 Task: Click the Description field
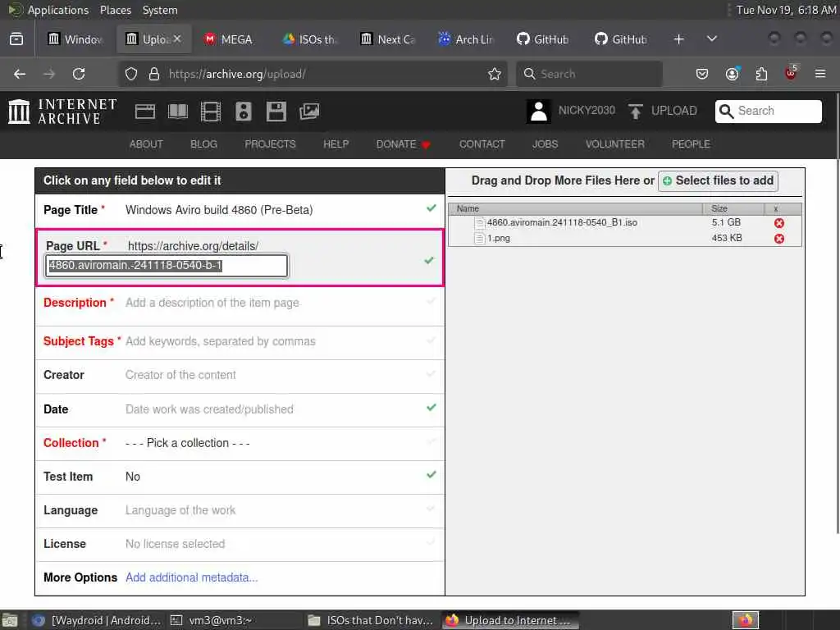[240, 305]
